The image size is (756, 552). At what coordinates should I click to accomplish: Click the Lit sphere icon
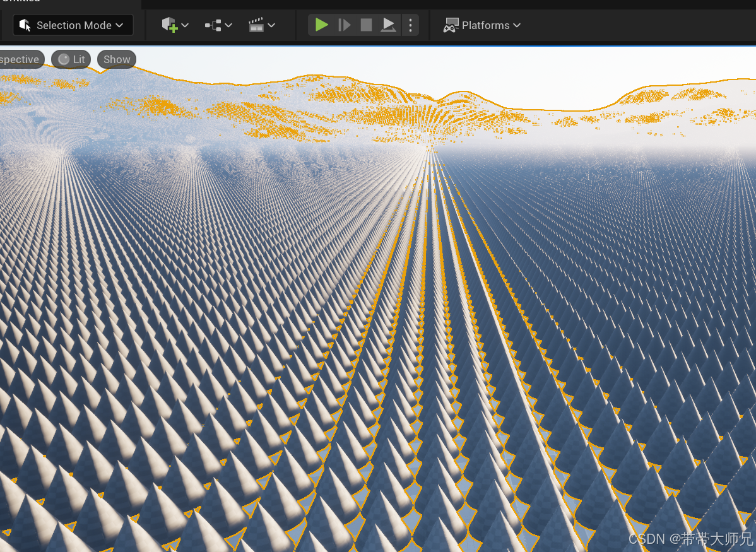[x=64, y=59]
